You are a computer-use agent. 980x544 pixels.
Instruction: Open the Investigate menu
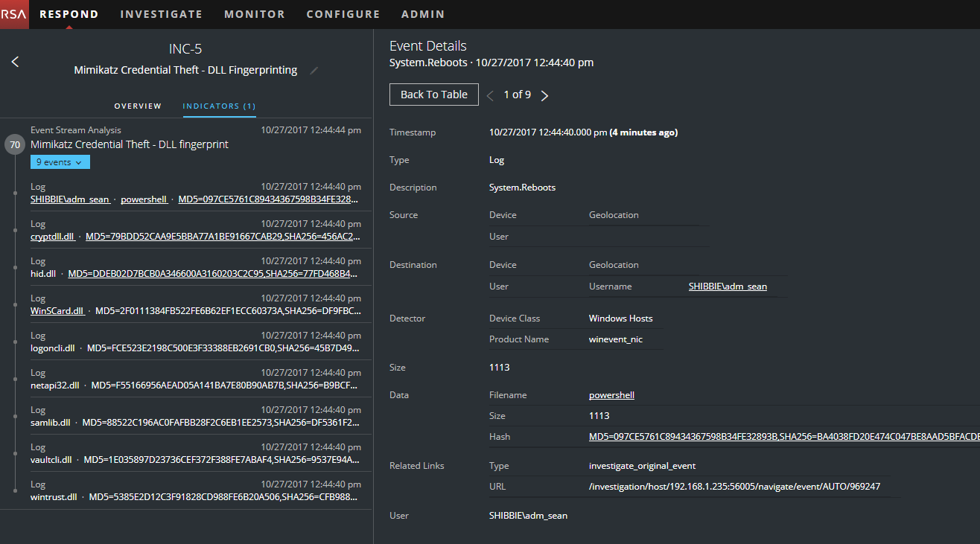point(161,14)
